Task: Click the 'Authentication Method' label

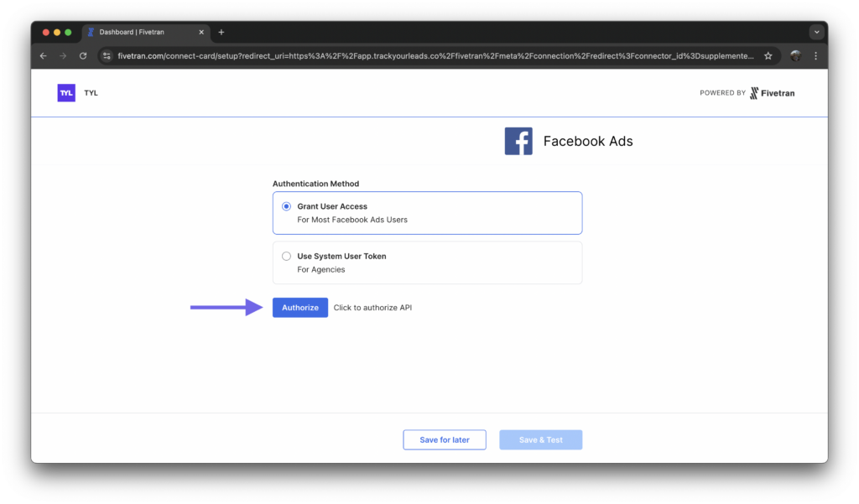Action: tap(315, 184)
